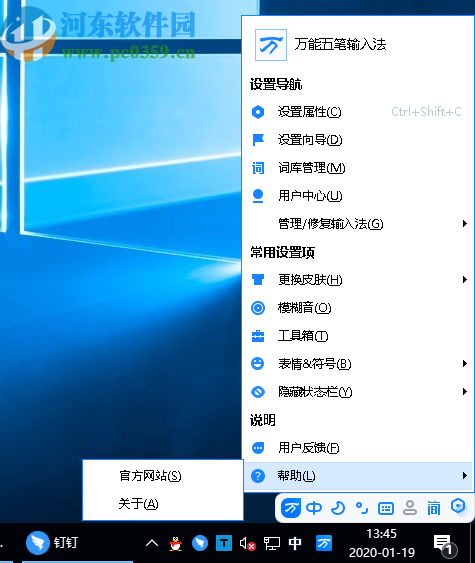
Task: Open the network tray icon
Action: coord(271,543)
